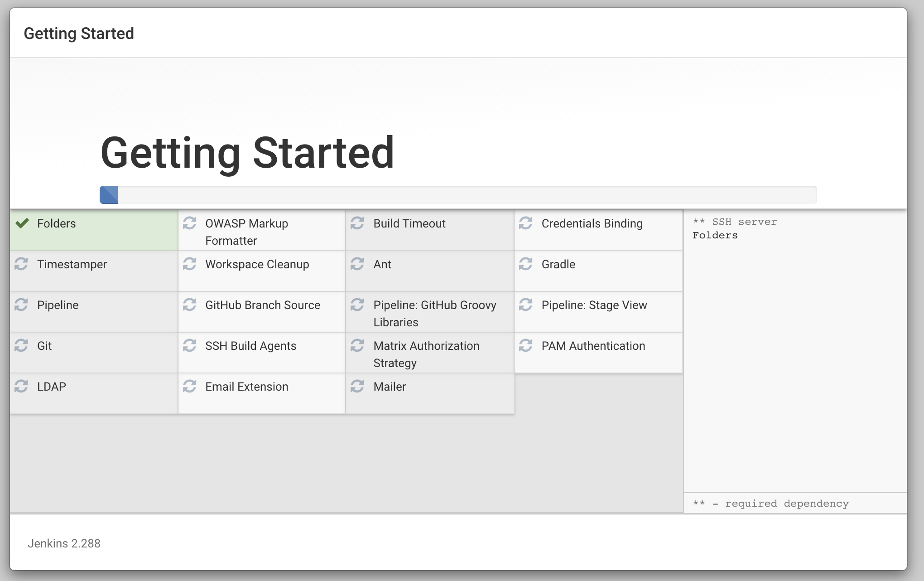Click the pending sync icon beside OWASP Markup Formatter
924x581 pixels.
[x=189, y=223]
